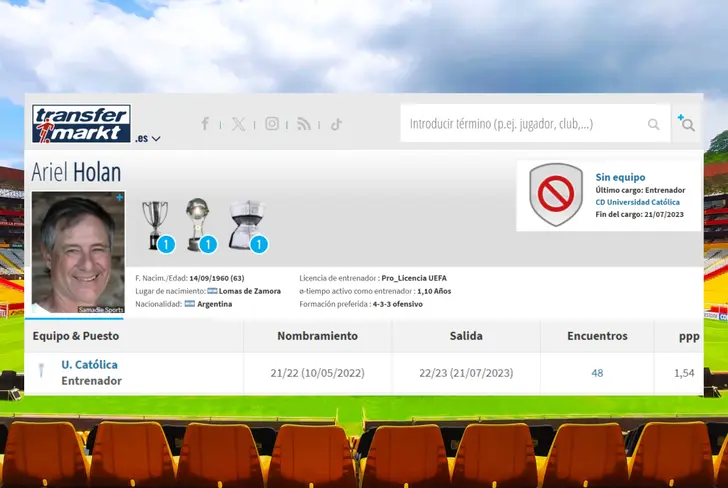The image size is (728, 488).
Task: Open the Instagram social icon
Action: coord(272,124)
